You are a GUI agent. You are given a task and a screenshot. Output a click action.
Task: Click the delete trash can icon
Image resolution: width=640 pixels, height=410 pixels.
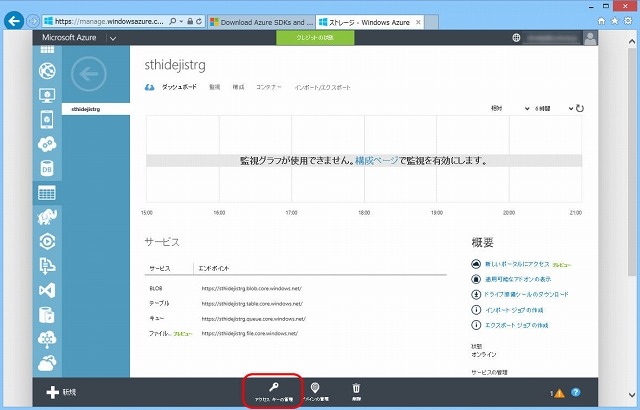(356, 388)
